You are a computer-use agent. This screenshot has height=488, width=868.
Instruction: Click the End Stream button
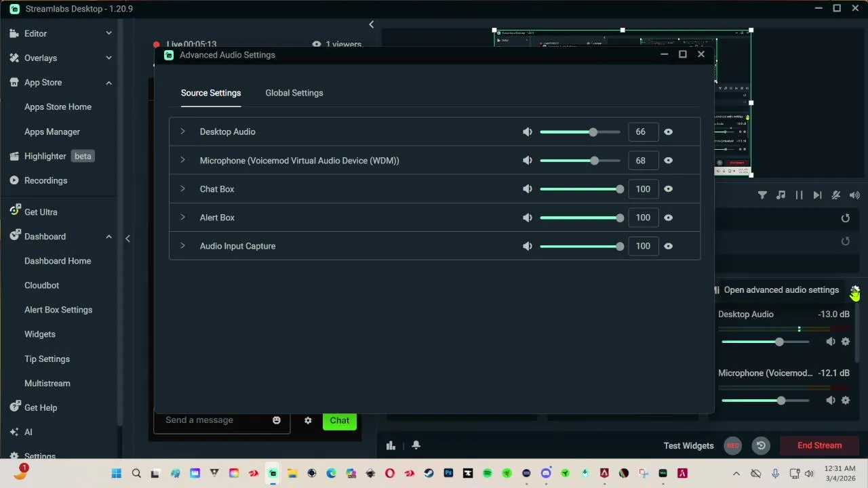[x=820, y=446]
